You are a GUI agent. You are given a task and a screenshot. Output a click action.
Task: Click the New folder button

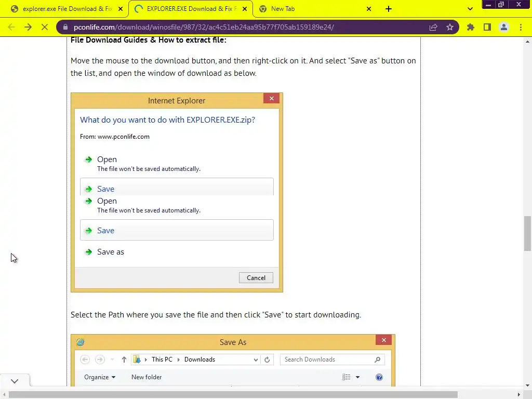coord(147,377)
